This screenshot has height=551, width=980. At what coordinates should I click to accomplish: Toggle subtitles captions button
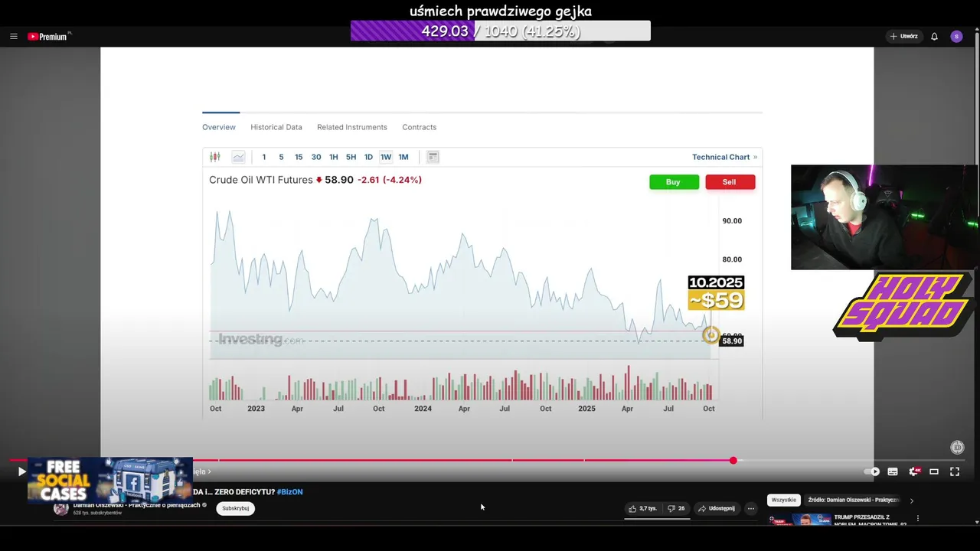pos(893,471)
